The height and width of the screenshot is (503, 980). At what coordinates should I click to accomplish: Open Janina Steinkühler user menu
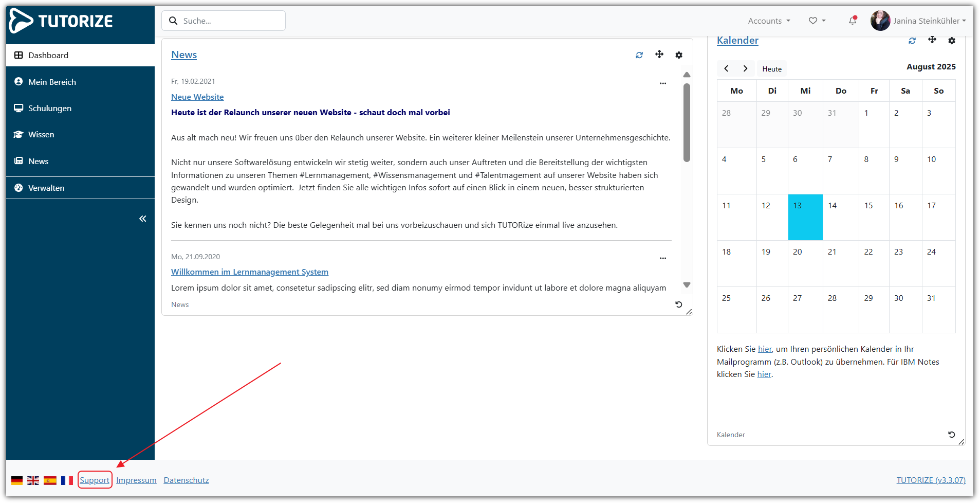(918, 21)
